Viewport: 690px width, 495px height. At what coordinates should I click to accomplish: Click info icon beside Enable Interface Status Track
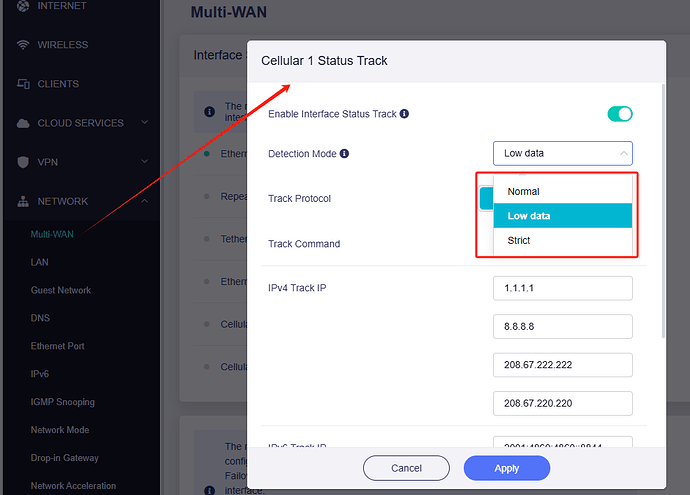pyautogui.click(x=404, y=114)
